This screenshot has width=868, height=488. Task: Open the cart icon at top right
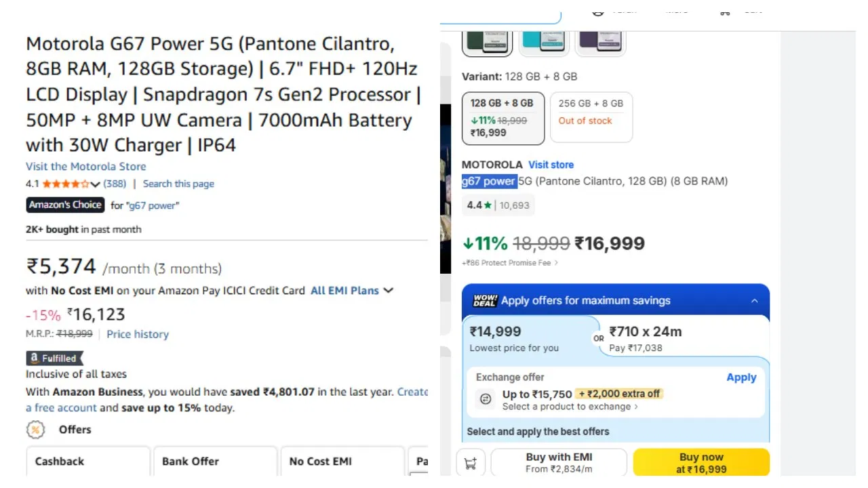(724, 11)
